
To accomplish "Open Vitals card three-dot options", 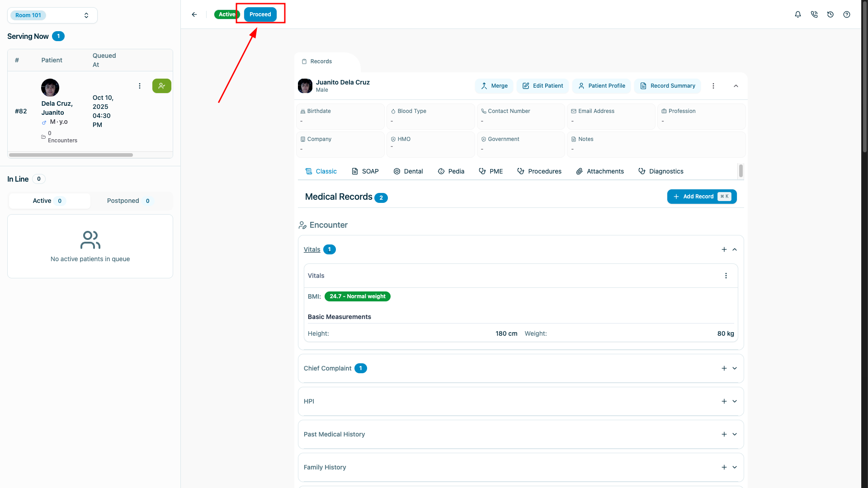I will (726, 276).
